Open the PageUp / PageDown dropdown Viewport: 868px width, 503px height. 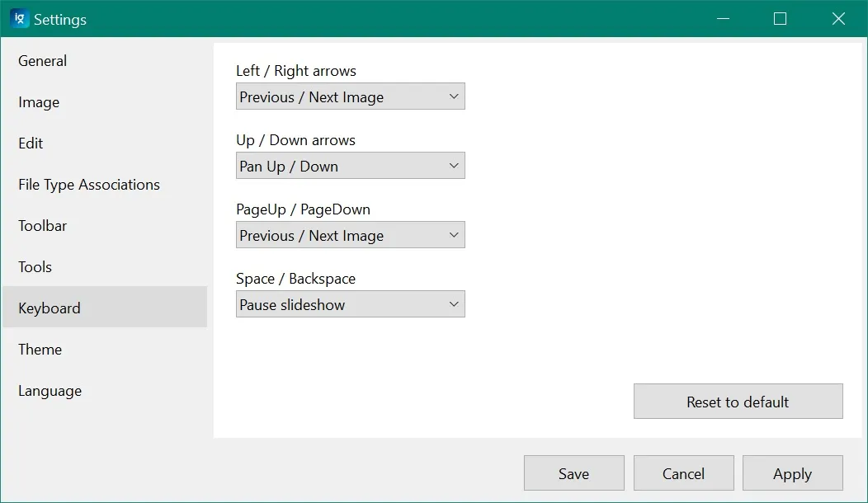pos(351,235)
